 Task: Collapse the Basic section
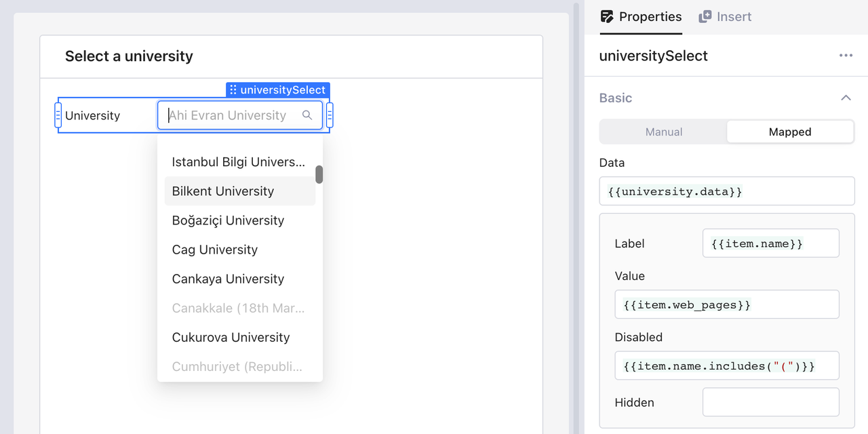pos(846,98)
